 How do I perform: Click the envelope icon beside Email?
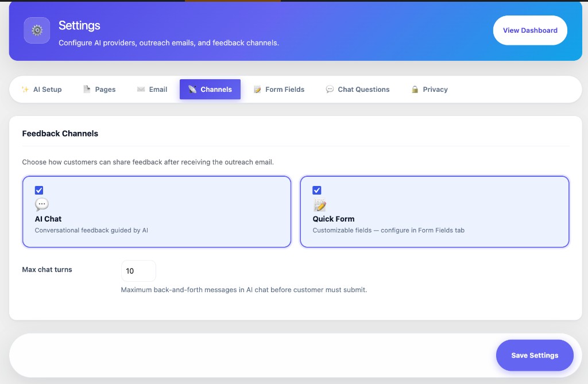(141, 89)
